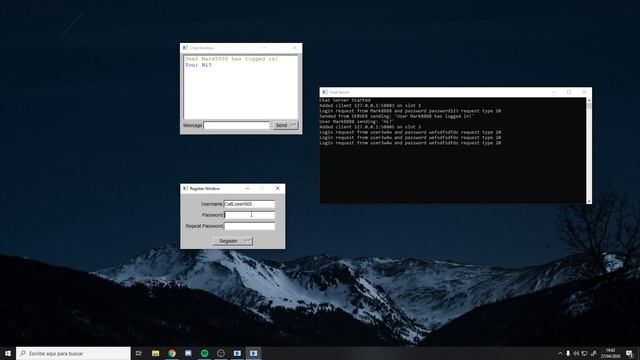Click the Chat Server title bar icon
Viewport: 640px width, 360px height.
click(325, 92)
